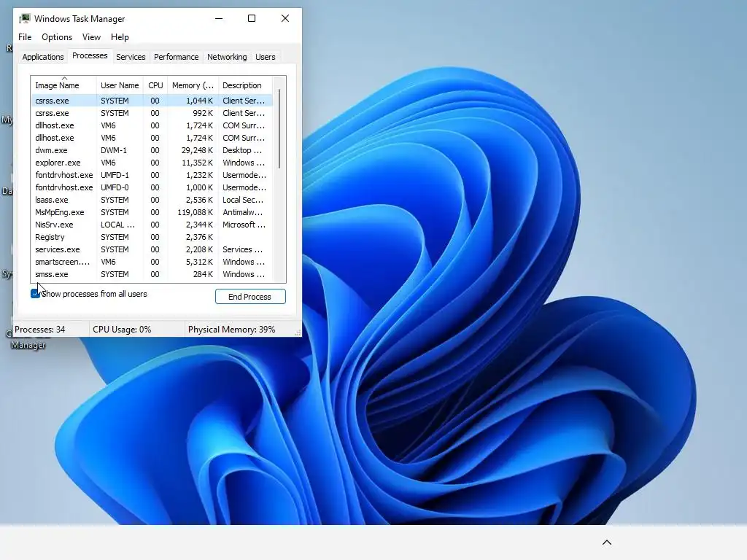Switch to the Services tab
Viewport: 747px width, 560px height.
131,57
